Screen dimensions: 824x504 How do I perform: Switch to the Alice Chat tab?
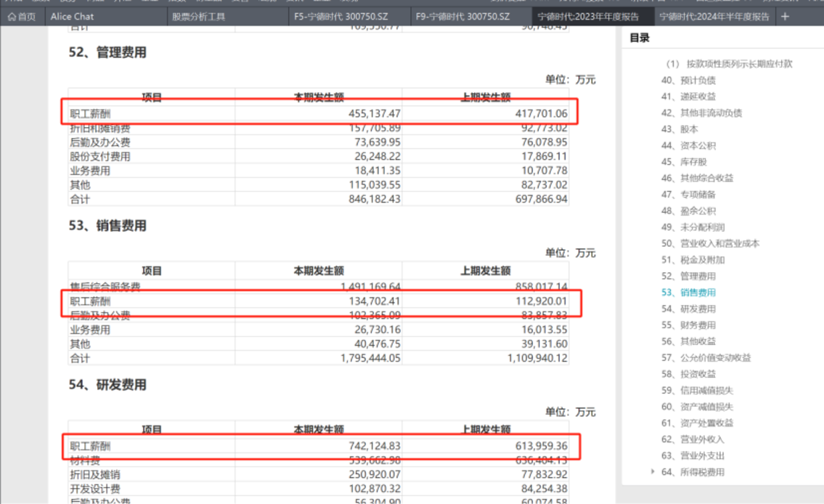72,17
